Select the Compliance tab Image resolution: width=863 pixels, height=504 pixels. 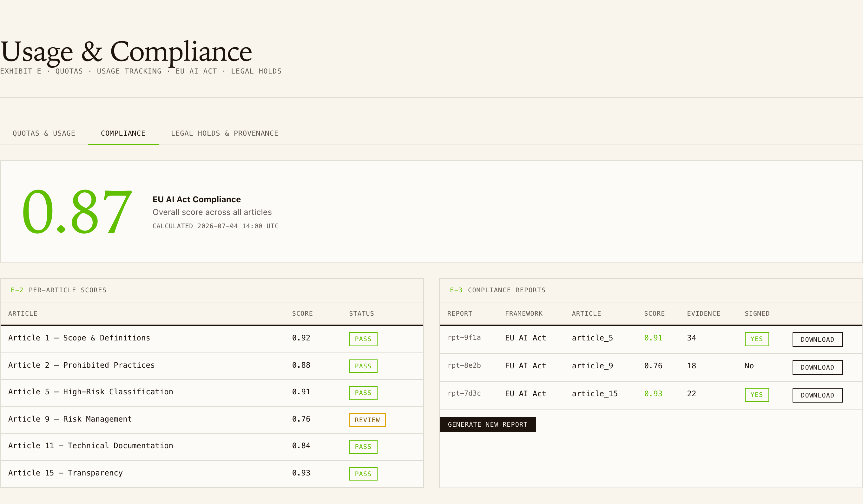[x=123, y=133]
